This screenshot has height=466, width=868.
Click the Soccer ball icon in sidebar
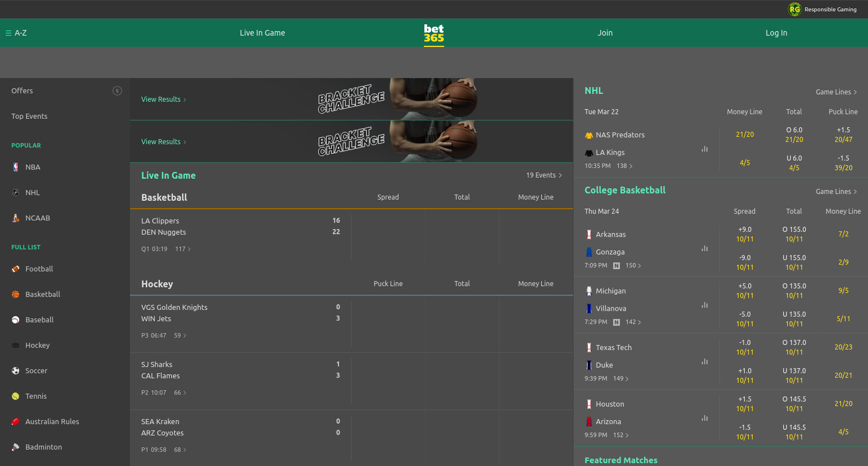(16, 370)
